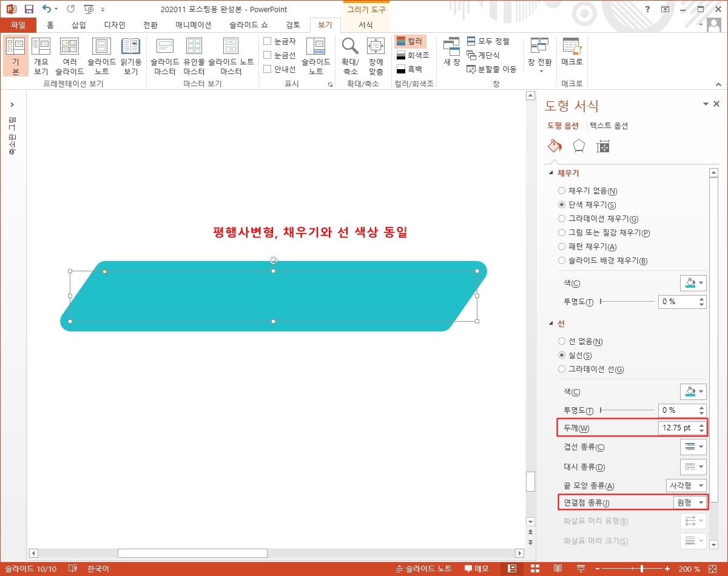Open 슬라이드 마스터 view
Viewport: 728px width, 576px height.
click(165, 56)
